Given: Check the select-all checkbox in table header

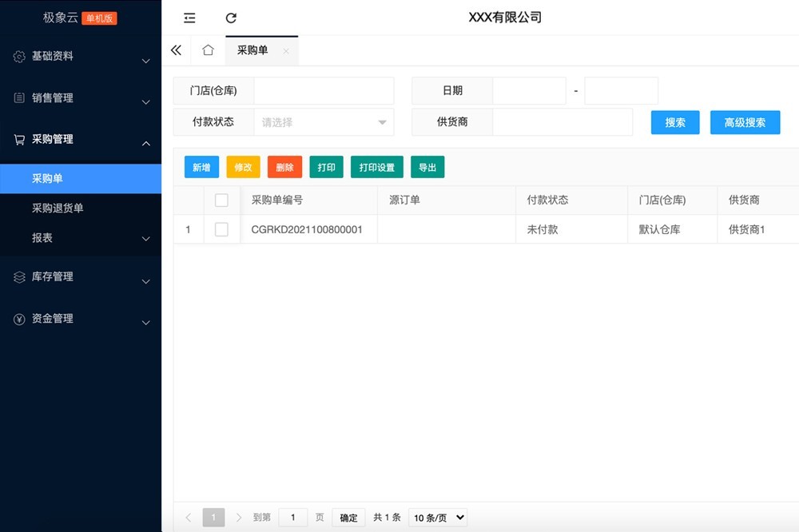Looking at the screenshot, I should click(x=221, y=200).
